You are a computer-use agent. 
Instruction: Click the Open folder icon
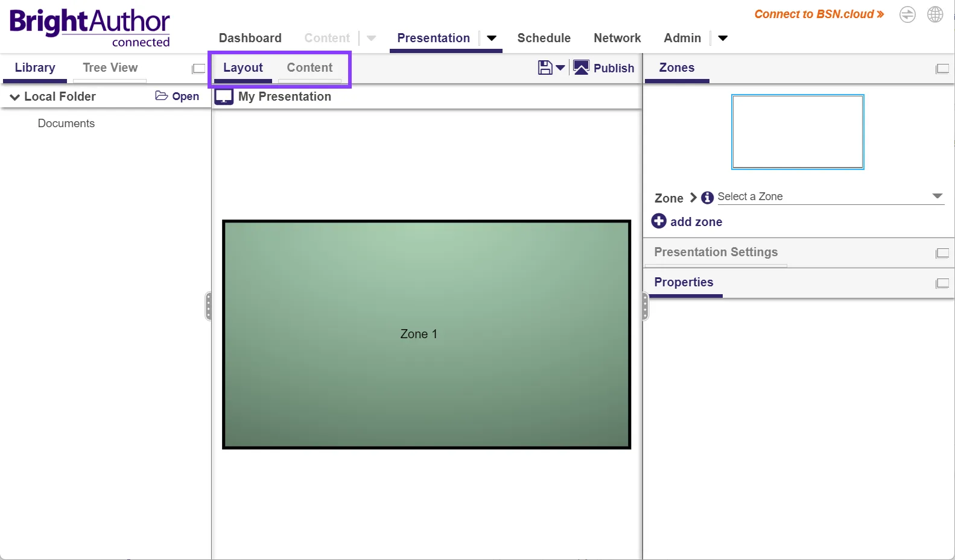point(161,95)
